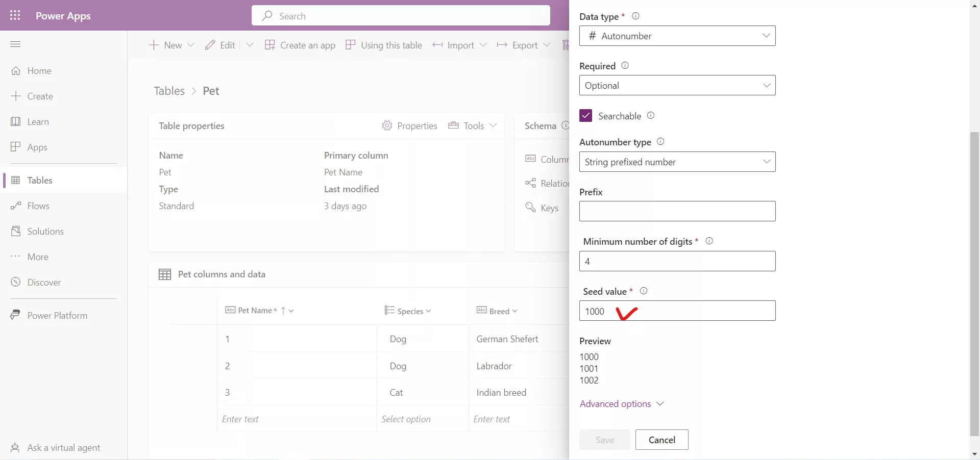Click Create an app

click(x=300, y=45)
